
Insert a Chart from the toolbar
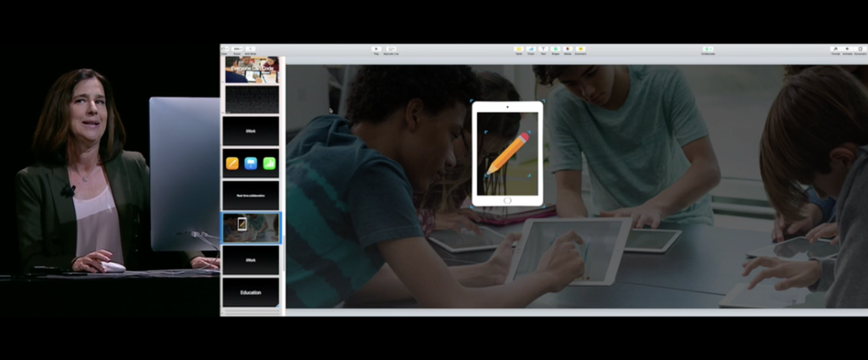531,49
